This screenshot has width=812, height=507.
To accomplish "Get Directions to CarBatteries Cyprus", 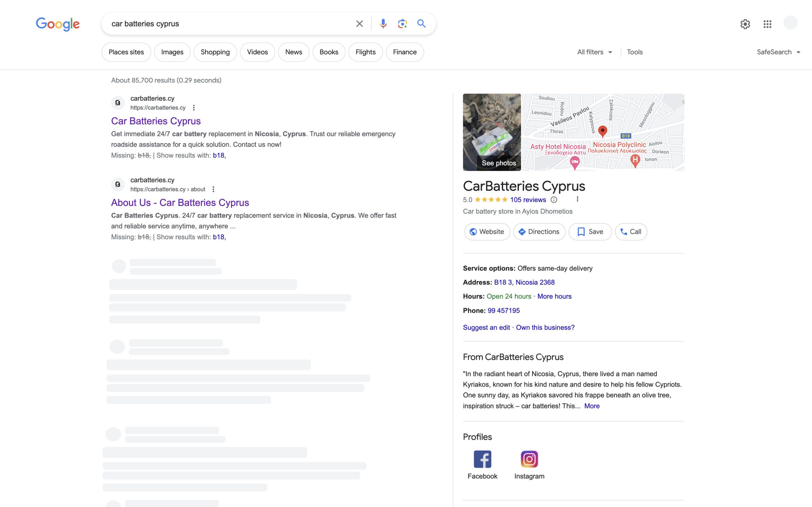I will point(539,231).
